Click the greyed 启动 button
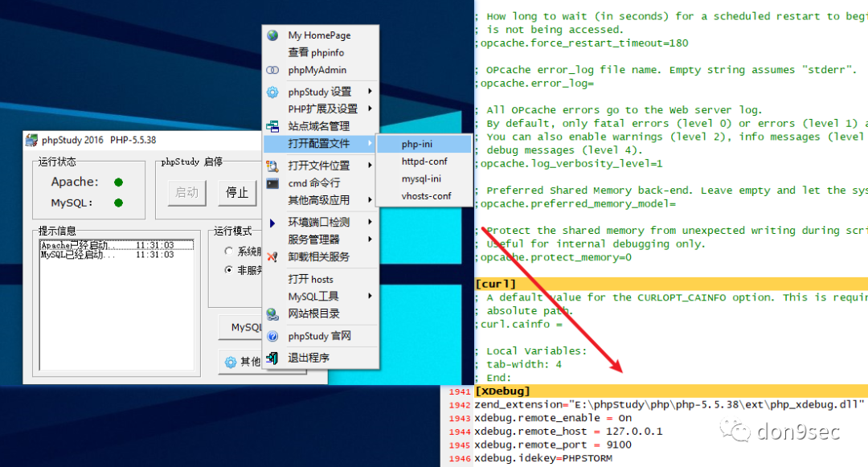The image size is (868, 467). pos(187,193)
